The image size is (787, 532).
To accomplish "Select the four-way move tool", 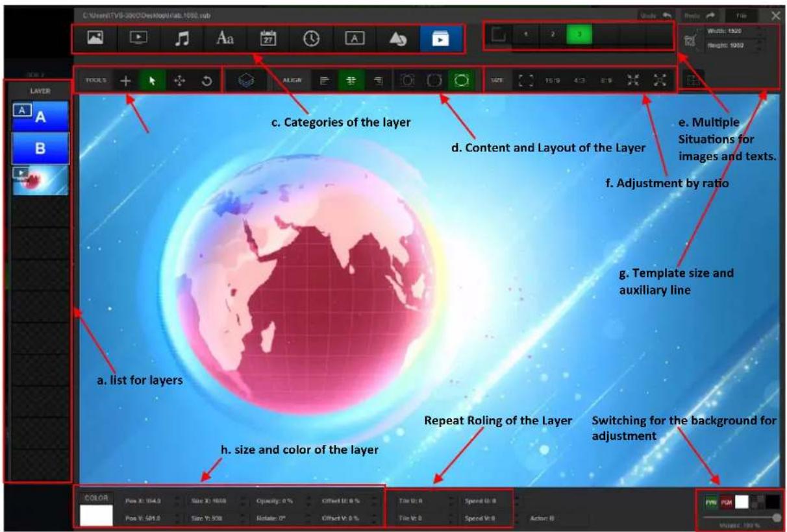I will point(179,81).
